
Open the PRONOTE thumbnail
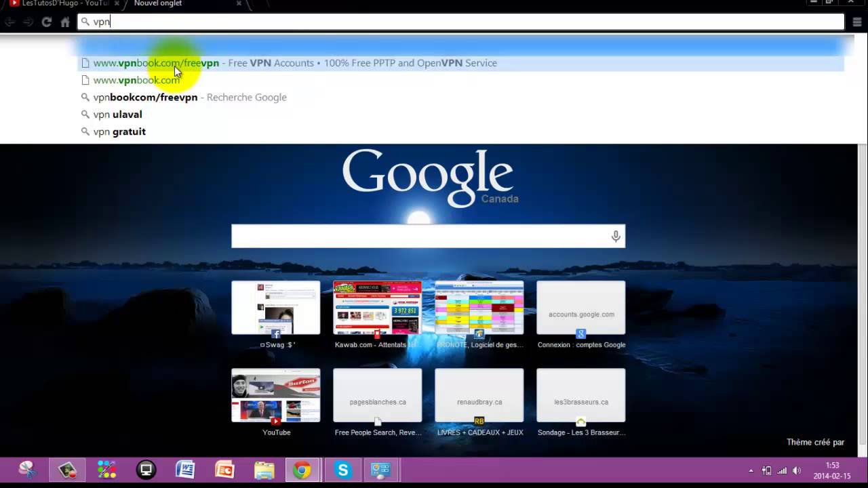click(x=479, y=308)
